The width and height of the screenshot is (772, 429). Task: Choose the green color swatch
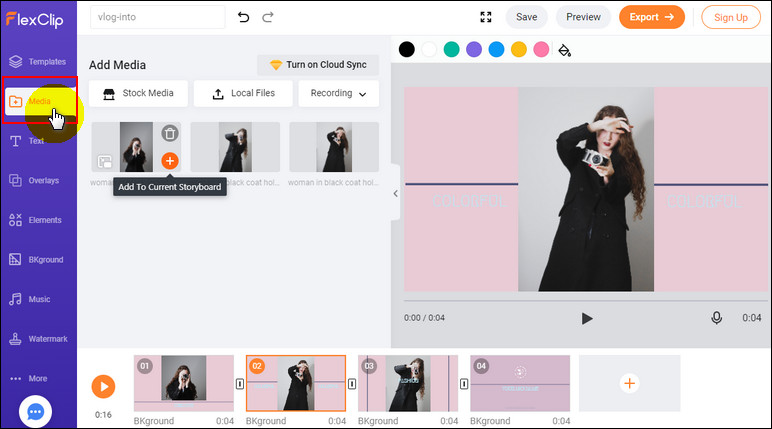(x=451, y=49)
